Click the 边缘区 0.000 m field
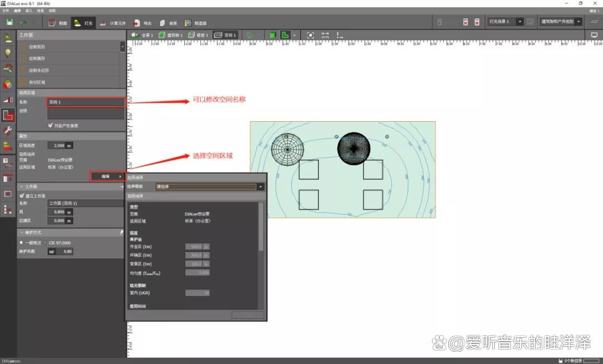The image size is (603, 364). pyautogui.click(x=60, y=221)
